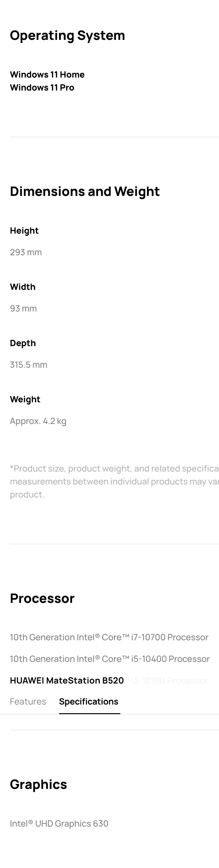Click the 293 mm height value
This screenshot has width=219, height=868.
pos(26,252)
